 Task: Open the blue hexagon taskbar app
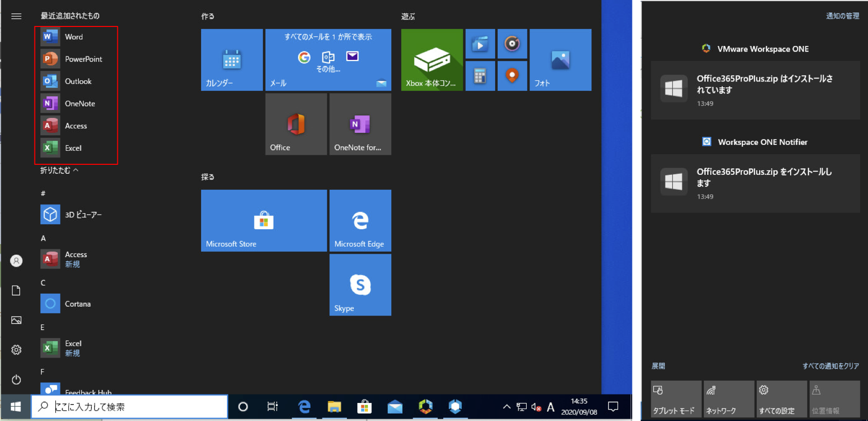click(x=455, y=407)
